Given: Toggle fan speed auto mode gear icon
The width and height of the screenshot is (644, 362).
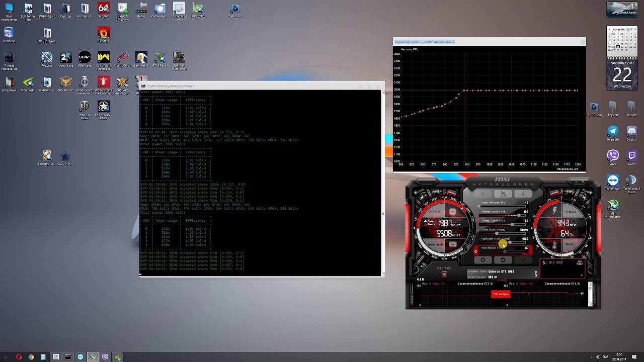Looking at the screenshot, I should [x=476, y=251].
